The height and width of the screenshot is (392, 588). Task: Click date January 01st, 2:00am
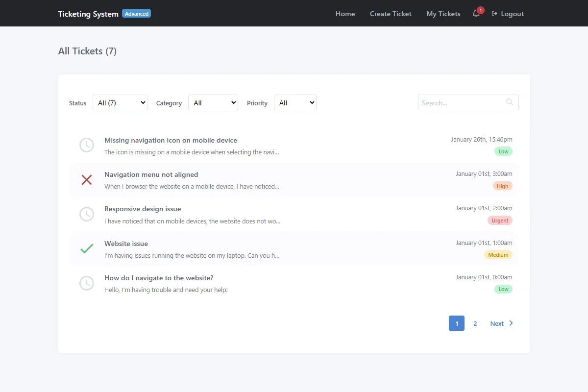pos(484,208)
